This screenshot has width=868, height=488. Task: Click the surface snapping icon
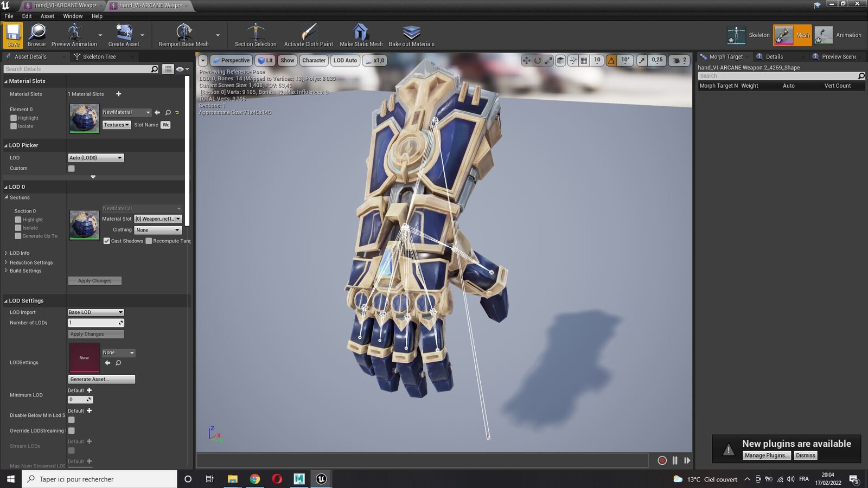tap(573, 60)
